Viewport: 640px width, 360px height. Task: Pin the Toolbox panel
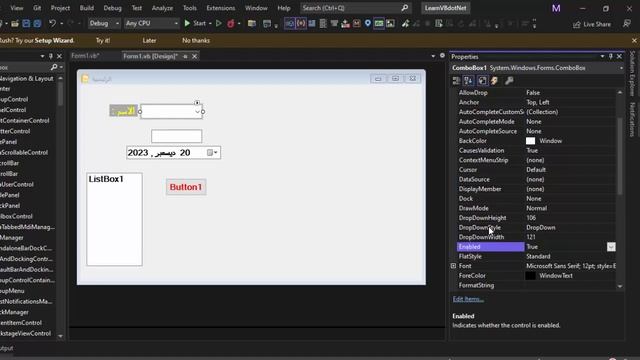tap(51, 56)
